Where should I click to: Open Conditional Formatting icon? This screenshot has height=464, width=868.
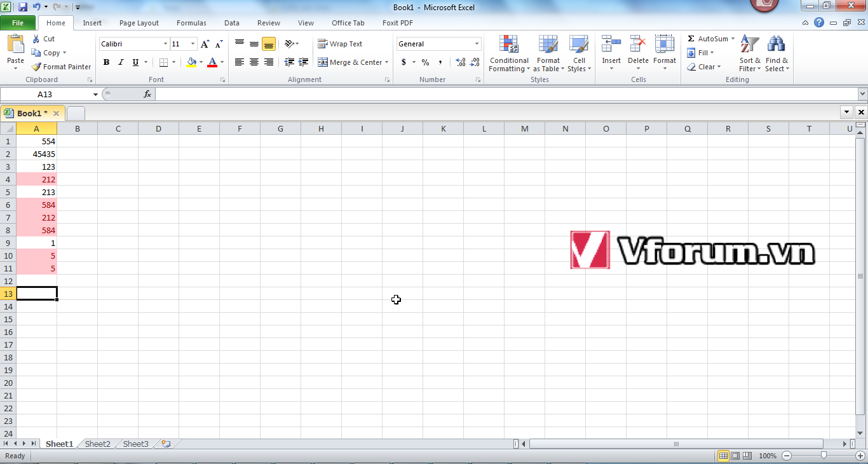coord(508,44)
